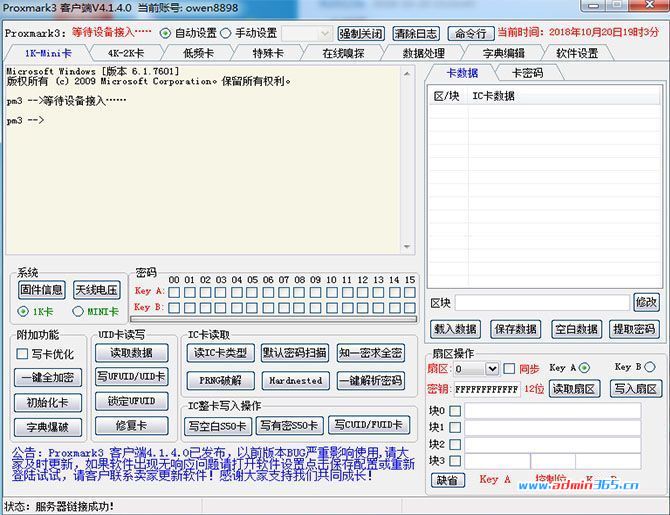Open the 命令行 button
670x515 pixels.
tap(471, 33)
